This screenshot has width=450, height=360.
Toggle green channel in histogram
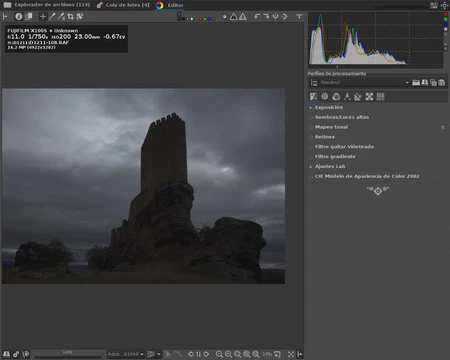click(x=446, y=19)
